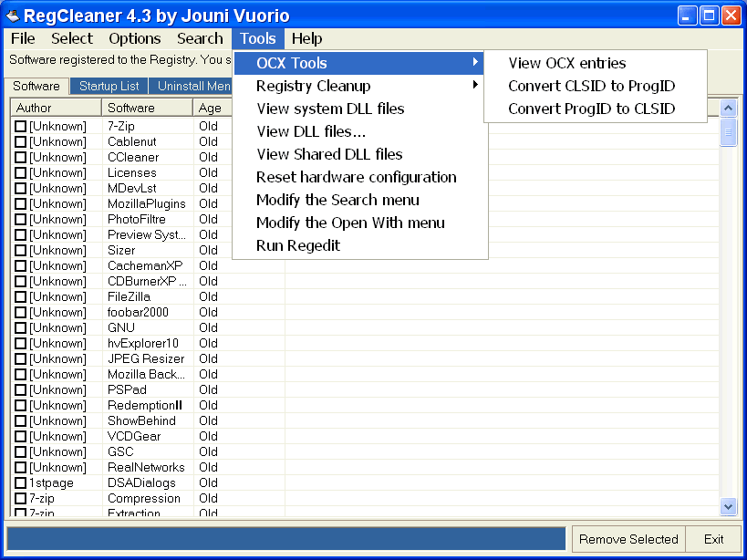Maximize the RegCleaner window
This screenshot has width=747, height=560.
pyautogui.click(x=709, y=16)
